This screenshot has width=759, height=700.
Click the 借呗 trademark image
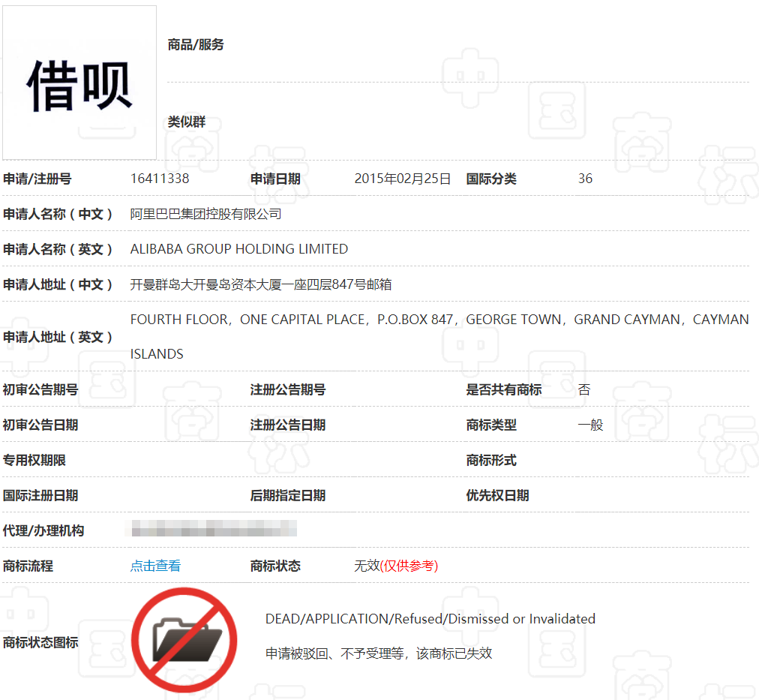(x=79, y=83)
